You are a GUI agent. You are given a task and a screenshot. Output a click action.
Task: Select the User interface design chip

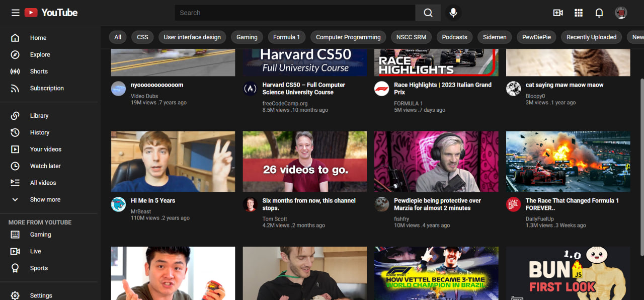coord(192,37)
